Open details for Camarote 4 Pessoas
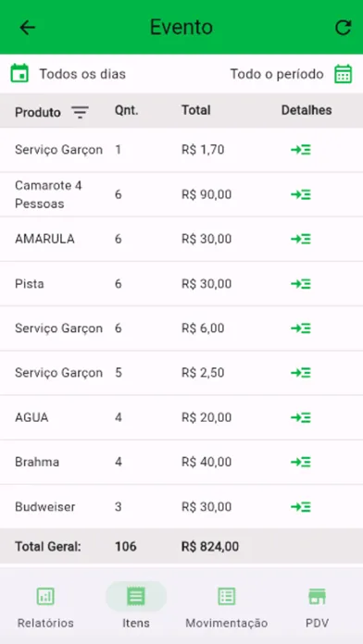363x644 pixels. point(301,194)
